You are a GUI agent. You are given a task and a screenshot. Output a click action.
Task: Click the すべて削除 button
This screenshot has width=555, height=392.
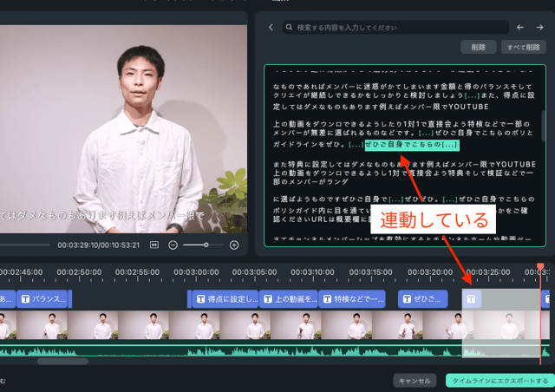pyautogui.click(x=524, y=47)
